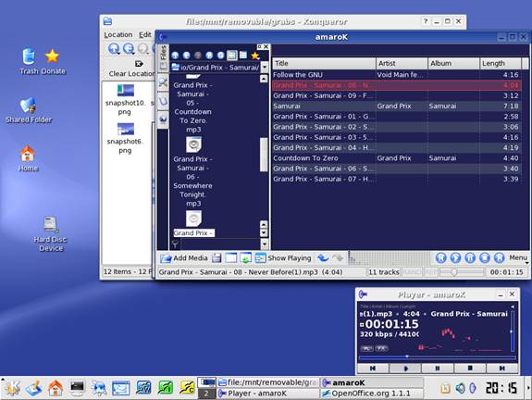The height and width of the screenshot is (400, 532).
Task: Click volume speaker icon in system tray
Action: 460,388
